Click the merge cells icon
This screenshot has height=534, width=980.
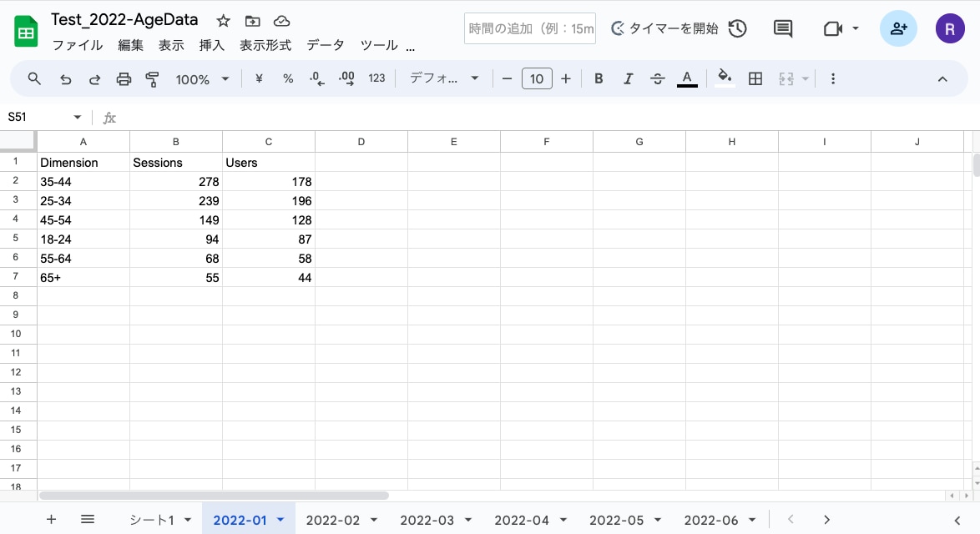click(x=786, y=78)
